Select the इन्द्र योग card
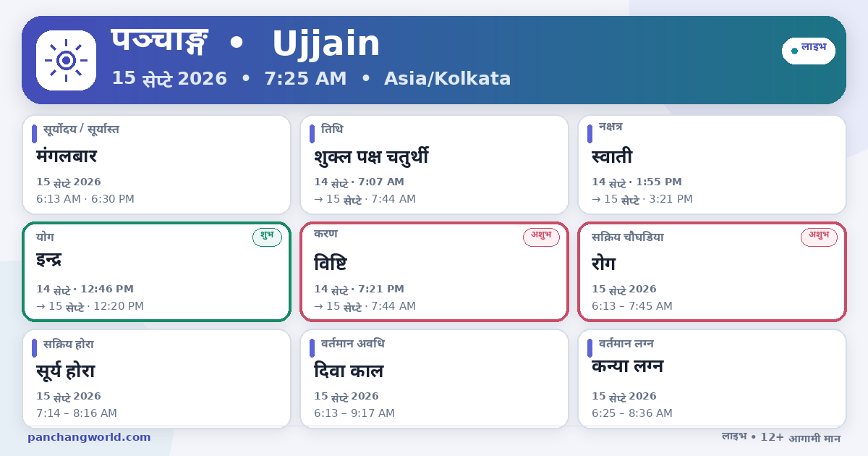The height and width of the screenshot is (456, 868). pyautogui.click(x=156, y=271)
